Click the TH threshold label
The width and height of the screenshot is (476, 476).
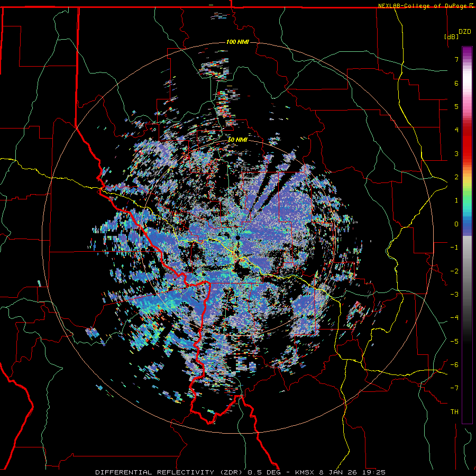point(454,412)
